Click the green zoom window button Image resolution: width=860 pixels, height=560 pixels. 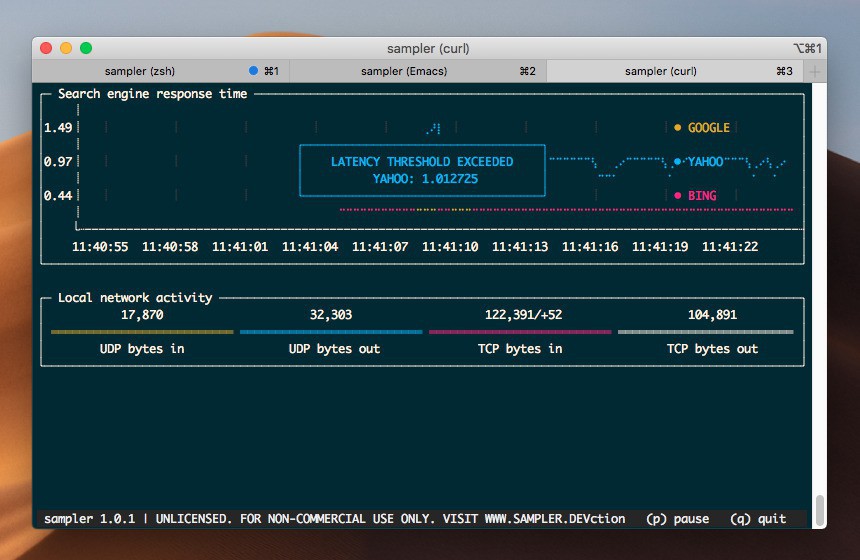coord(86,48)
